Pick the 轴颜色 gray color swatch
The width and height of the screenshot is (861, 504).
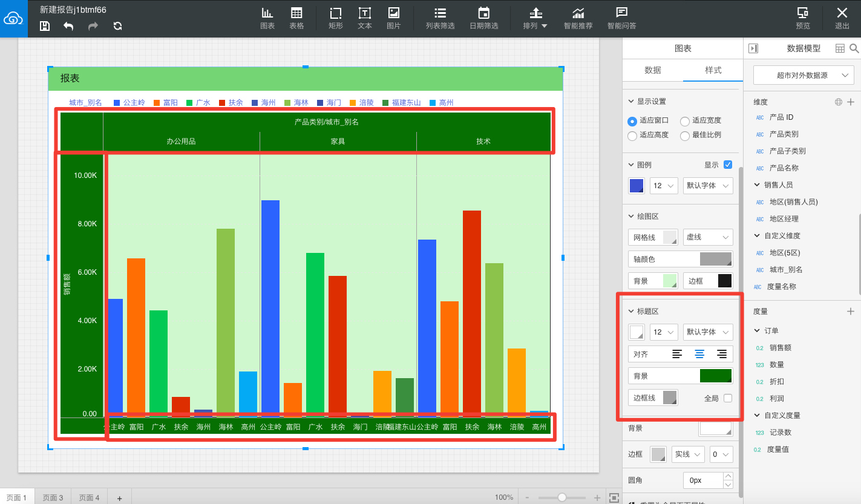pos(716,259)
